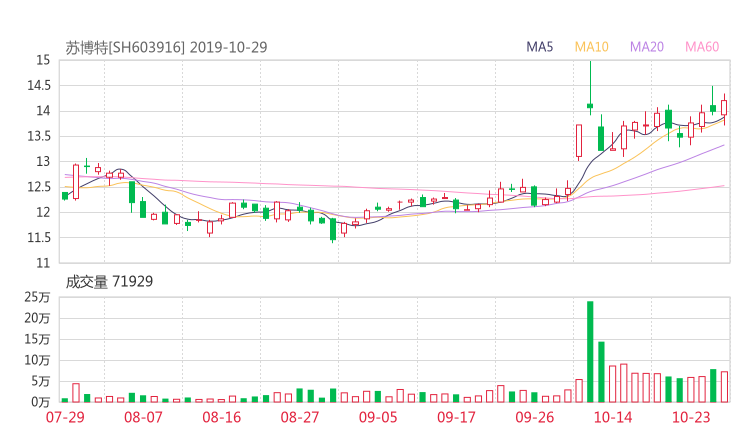Click the second-tallest green volume bar

coord(601,372)
